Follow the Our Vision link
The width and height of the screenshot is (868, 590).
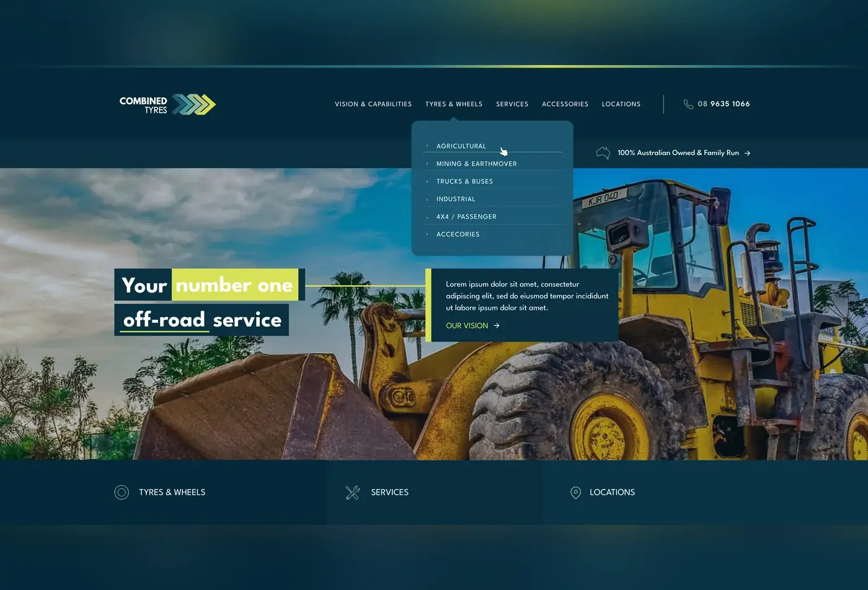467,325
